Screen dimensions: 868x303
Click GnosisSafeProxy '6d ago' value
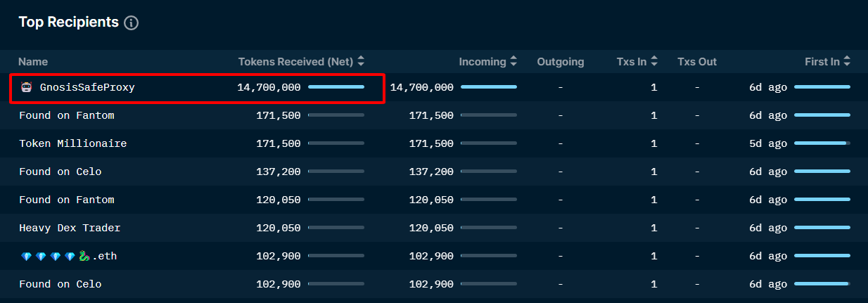click(768, 87)
